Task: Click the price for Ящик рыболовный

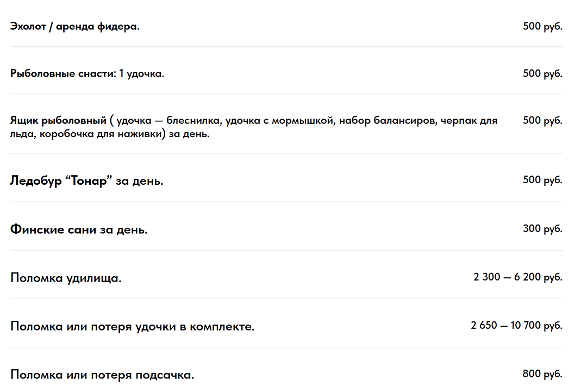Action: (542, 121)
